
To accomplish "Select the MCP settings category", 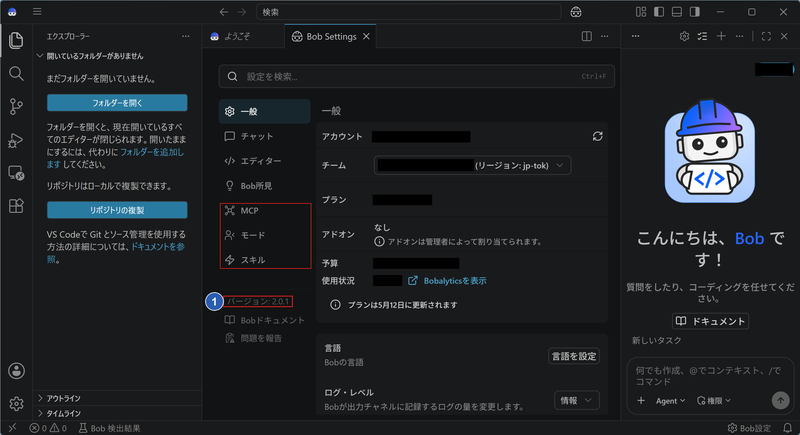I will [264, 211].
